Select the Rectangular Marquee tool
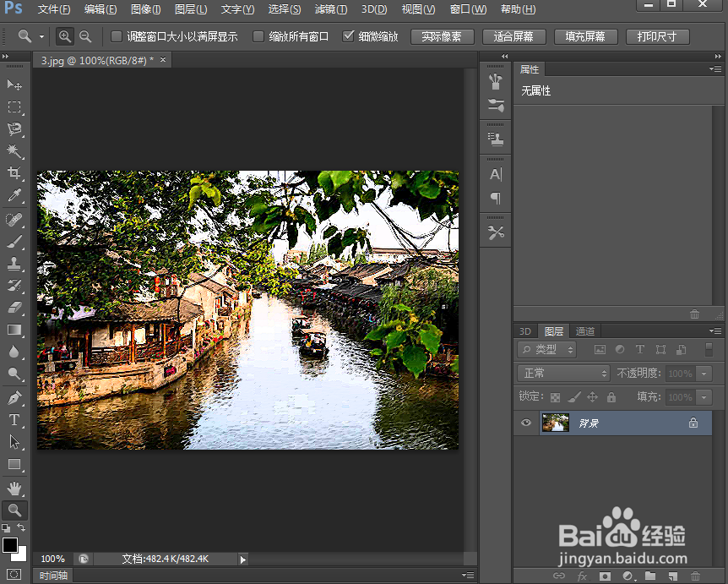The height and width of the screenshot is (584, 728). click(x=14, y=106)
